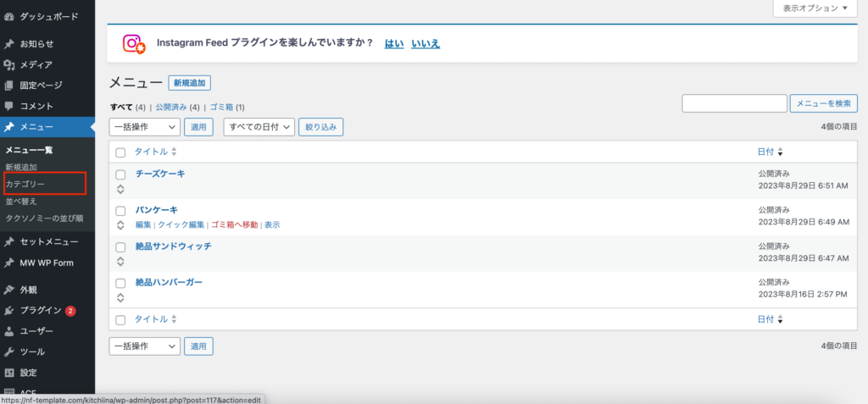This screenshot has width=868, height=404.
Task: Open MW WP Form in the sidebar
Action: [x=47, y=263]
